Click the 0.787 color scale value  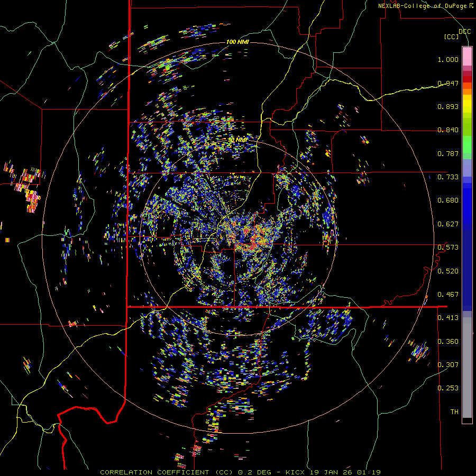(x=448, y=153)
